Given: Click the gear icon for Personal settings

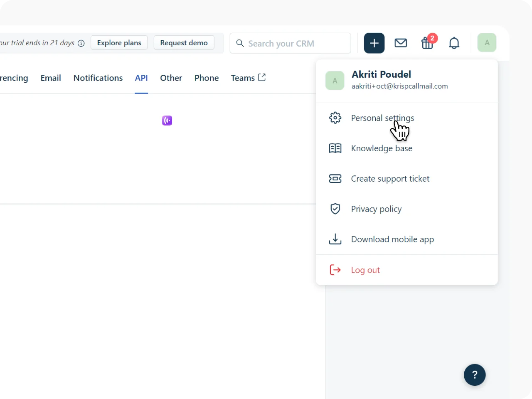Looking at the screenshot, I should [x=335, y=118].
